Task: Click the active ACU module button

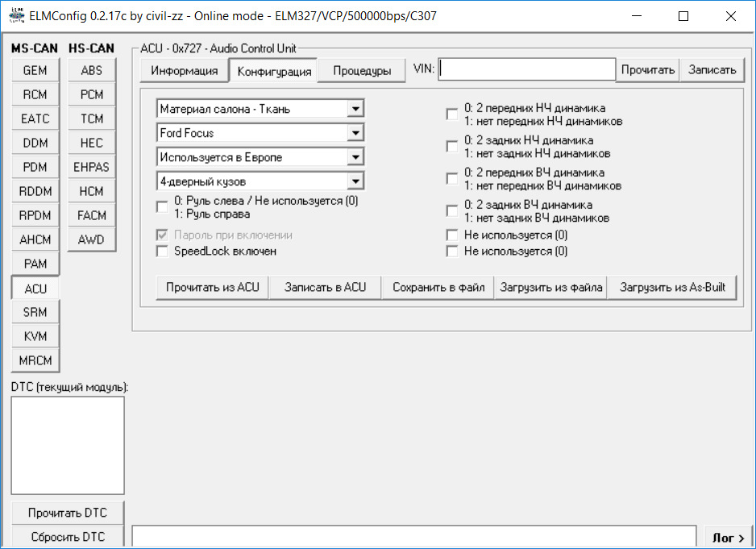Action: [x=35, y=289]
